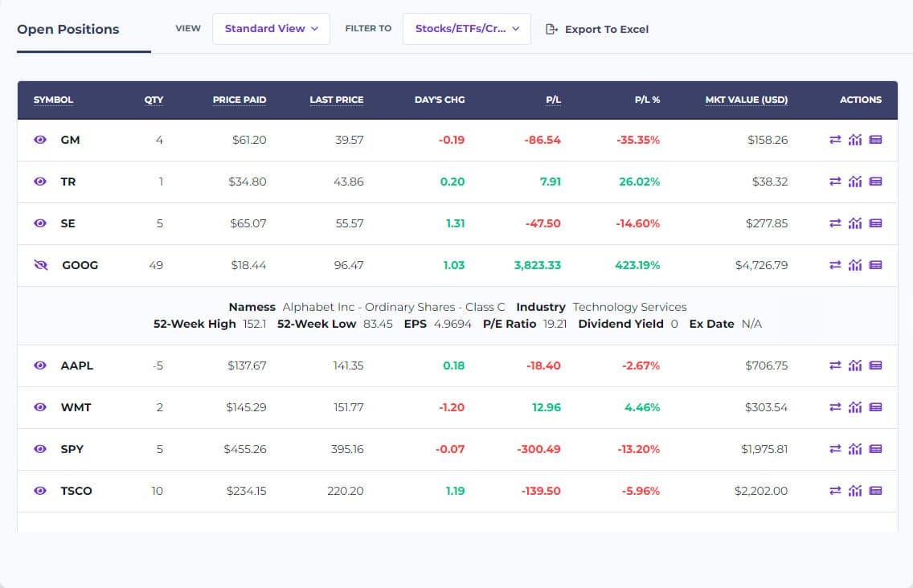Click the trade arrows icon for GM

835,140
